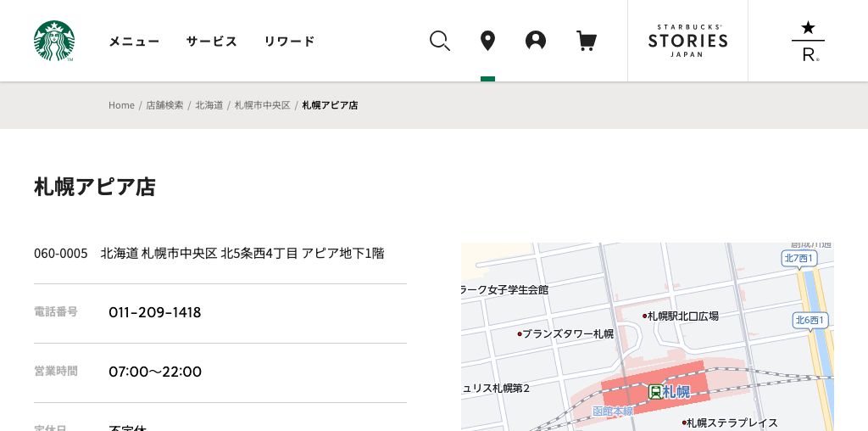Click the 電話番号 label
Image resolution: width=868 pixels, height=431 pixels.
[56, 312]
